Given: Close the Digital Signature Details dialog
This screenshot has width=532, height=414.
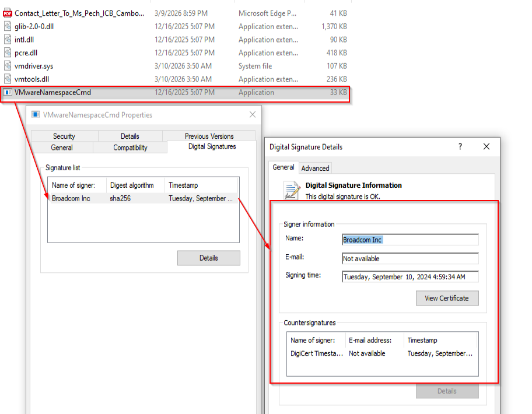Looking at the screenshot, I should 486,146.
